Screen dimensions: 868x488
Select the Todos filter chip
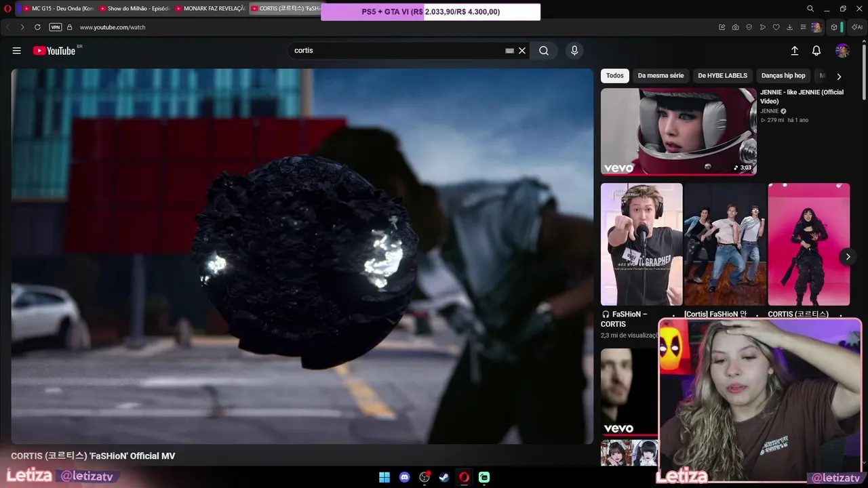pos(615,76)
